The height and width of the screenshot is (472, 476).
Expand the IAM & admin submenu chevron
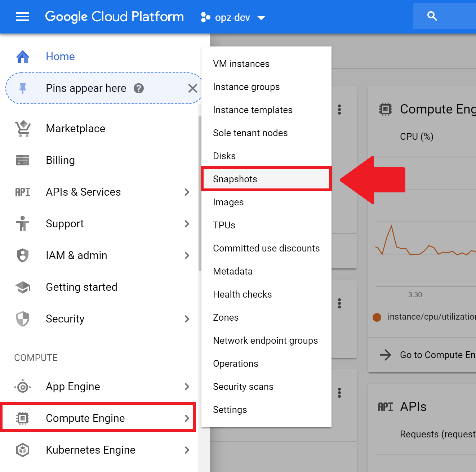pos(187,255)
